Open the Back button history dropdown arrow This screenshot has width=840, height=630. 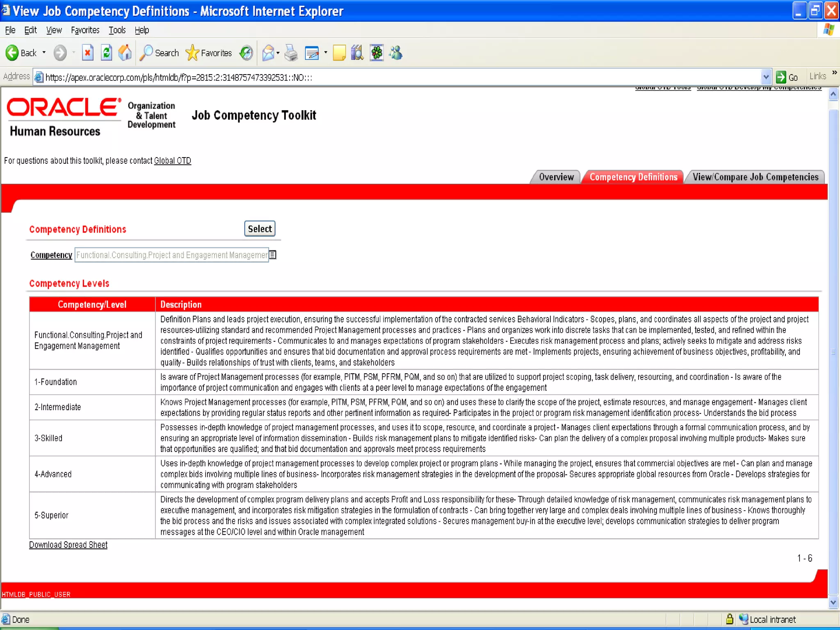(44, 53)
